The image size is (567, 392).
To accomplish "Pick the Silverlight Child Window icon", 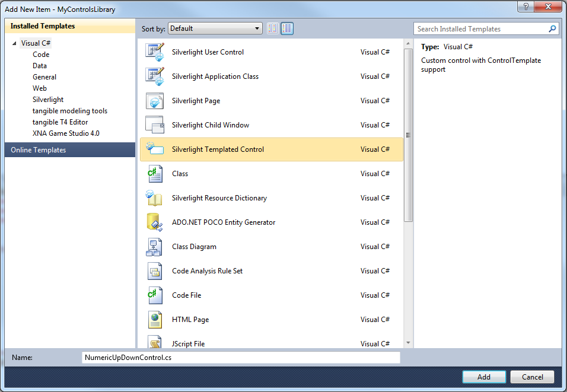I will [x=155, y=125].
